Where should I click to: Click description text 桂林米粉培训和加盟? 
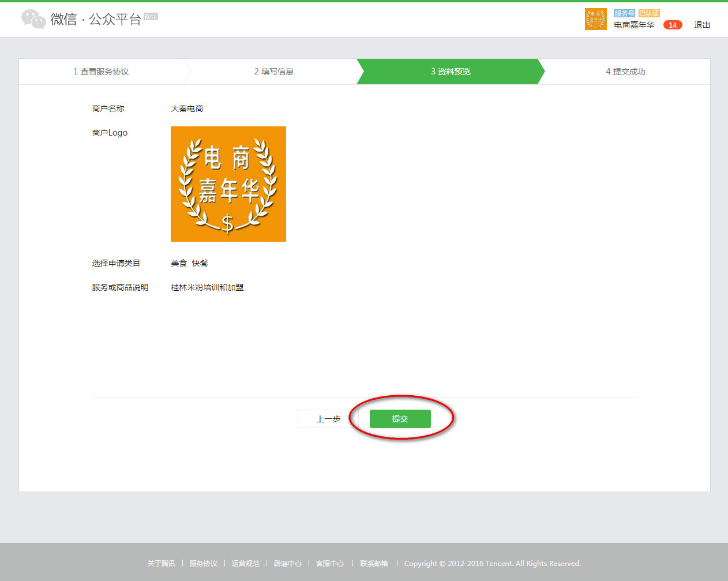tap(207, 287)
